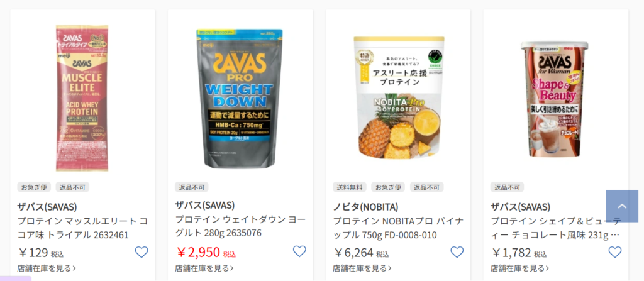Expand 店舗在庫を見る under Weight Down protein

click(204, 268)
